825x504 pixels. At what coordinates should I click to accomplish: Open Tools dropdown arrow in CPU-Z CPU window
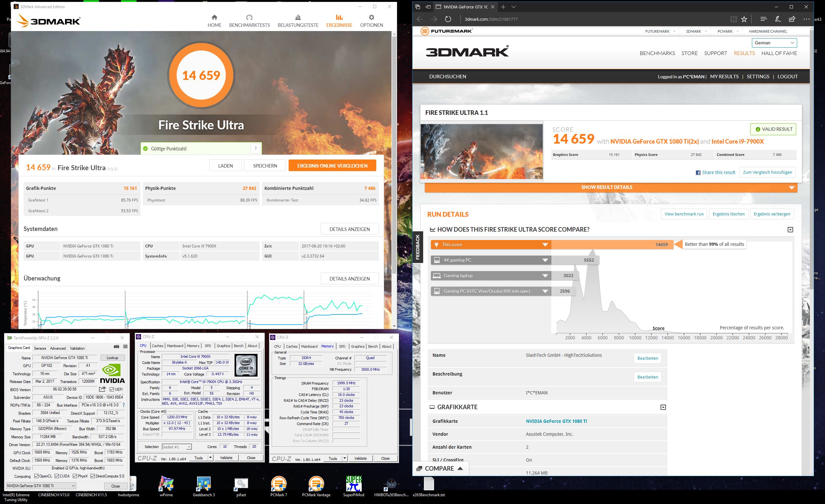pos(210,458)
